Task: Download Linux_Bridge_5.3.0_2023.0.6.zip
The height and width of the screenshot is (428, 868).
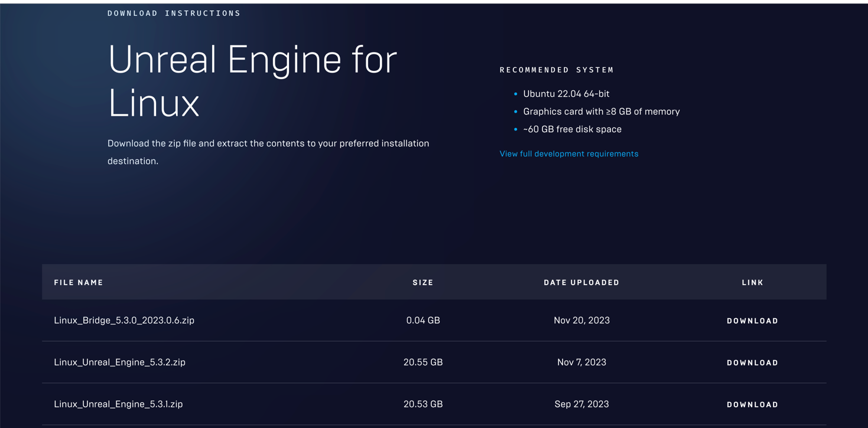Action: point(752,321)
